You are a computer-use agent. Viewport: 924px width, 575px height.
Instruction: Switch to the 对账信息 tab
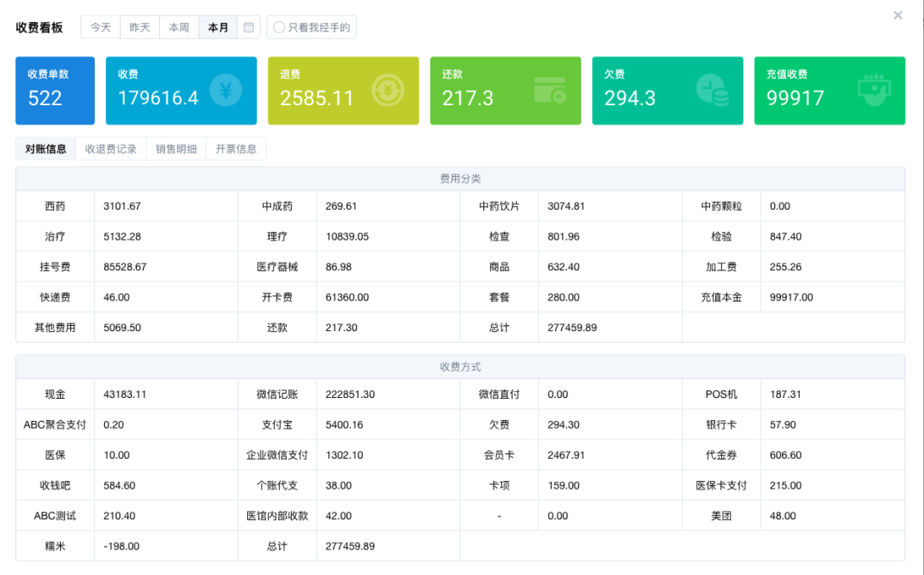45,149
